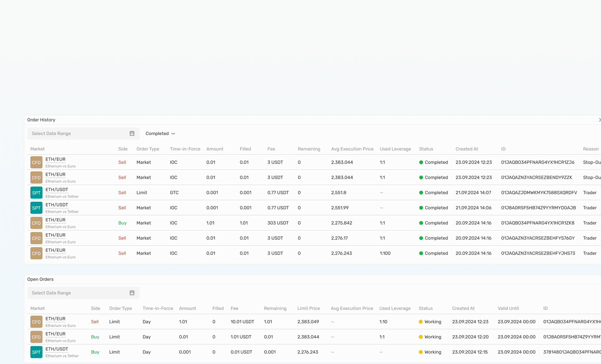Click CFD badge of open Sell limit order

(36, 322)
